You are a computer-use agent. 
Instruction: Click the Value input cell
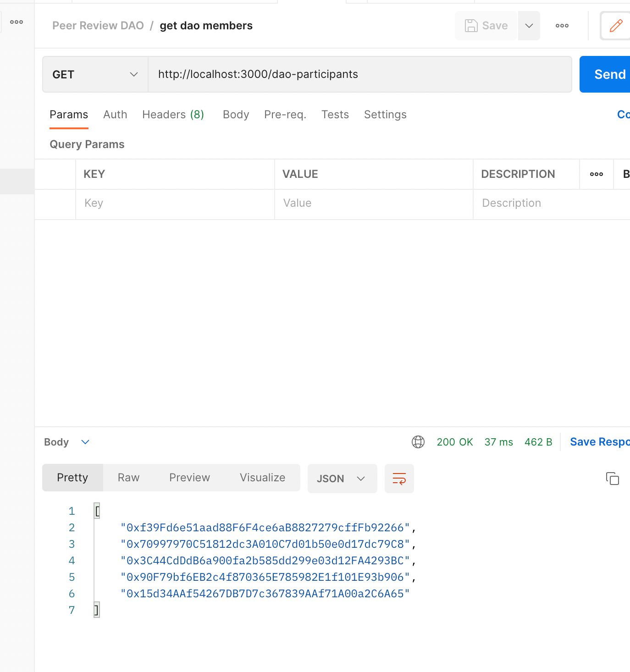[x=374, y=203]
